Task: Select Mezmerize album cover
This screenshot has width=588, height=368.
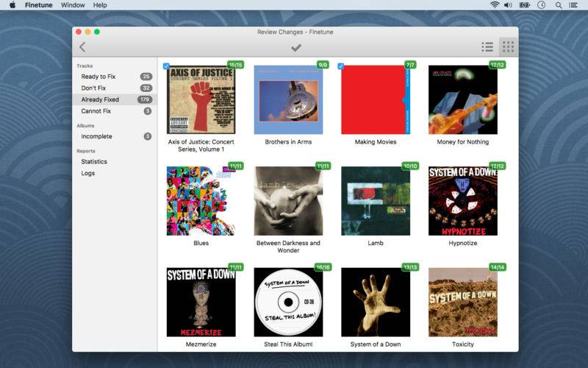Action: pyautogui.click(x=201, y=302)
